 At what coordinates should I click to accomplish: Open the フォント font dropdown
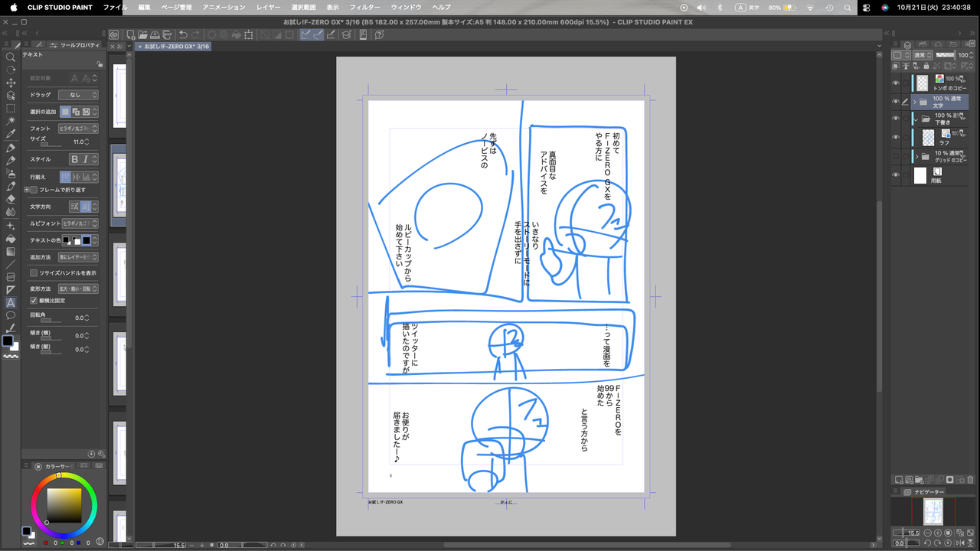(x=78, y=129)
